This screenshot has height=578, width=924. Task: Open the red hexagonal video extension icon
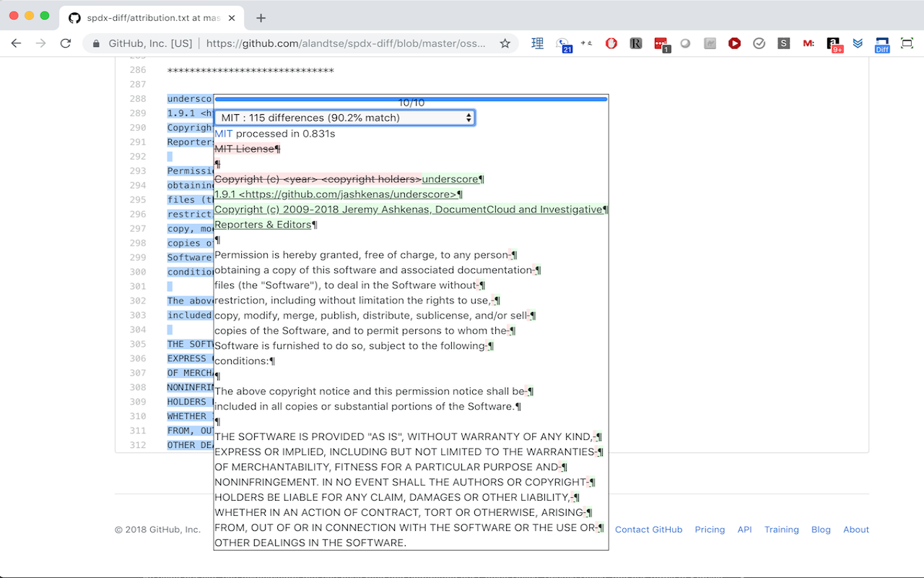(734, 43)
